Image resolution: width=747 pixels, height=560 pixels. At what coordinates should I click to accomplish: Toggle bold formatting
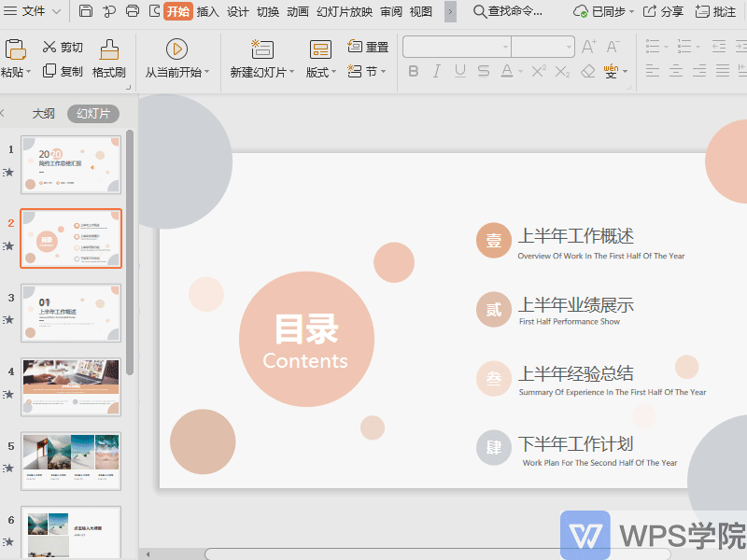pyautogui.click(x=413, y=70)
